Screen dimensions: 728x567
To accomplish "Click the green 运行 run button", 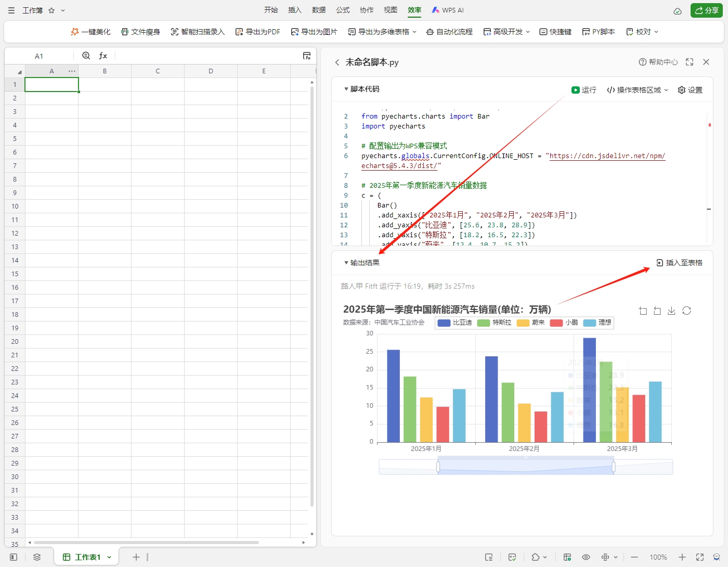I will click(584, 90).
